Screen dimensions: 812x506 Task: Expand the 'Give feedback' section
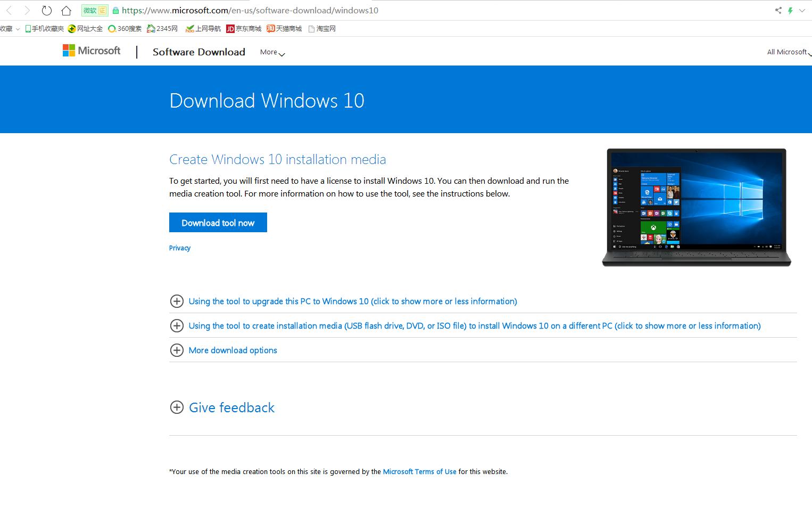click(231, 407)
